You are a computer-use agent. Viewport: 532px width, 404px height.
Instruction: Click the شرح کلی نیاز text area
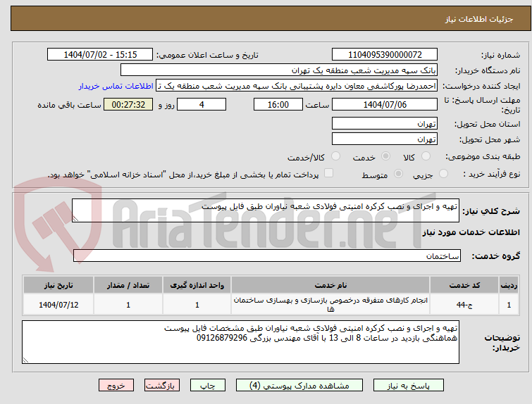(x=266, y=210)
